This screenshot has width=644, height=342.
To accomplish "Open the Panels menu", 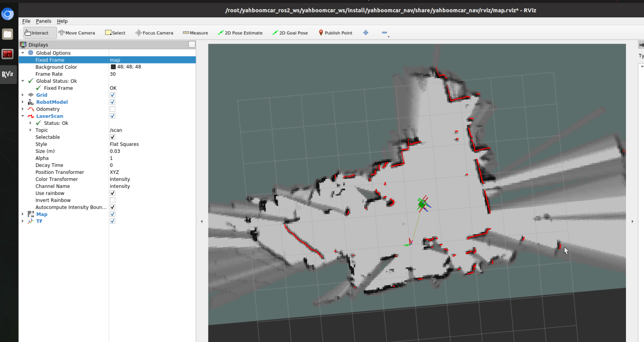I will click(x=43, y=21).
